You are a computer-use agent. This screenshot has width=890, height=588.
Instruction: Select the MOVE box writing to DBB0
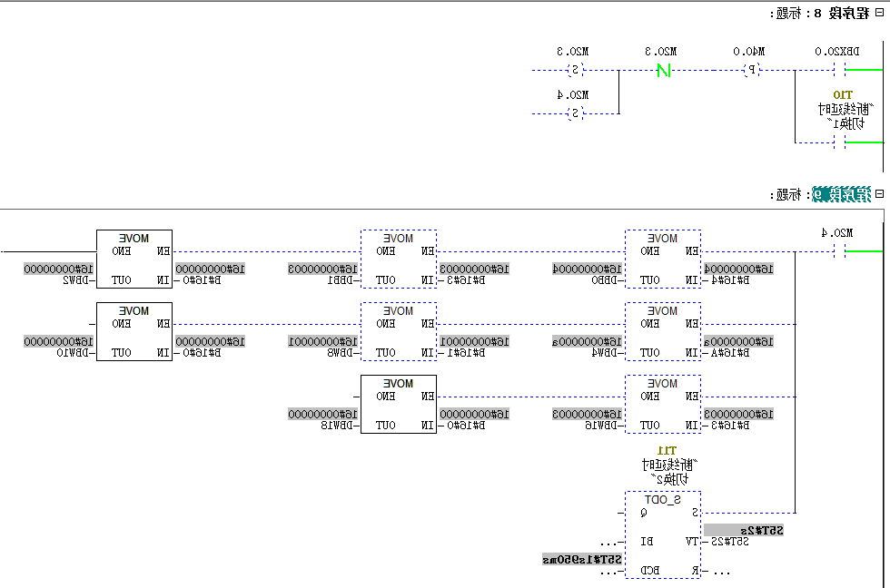[663, 260]
